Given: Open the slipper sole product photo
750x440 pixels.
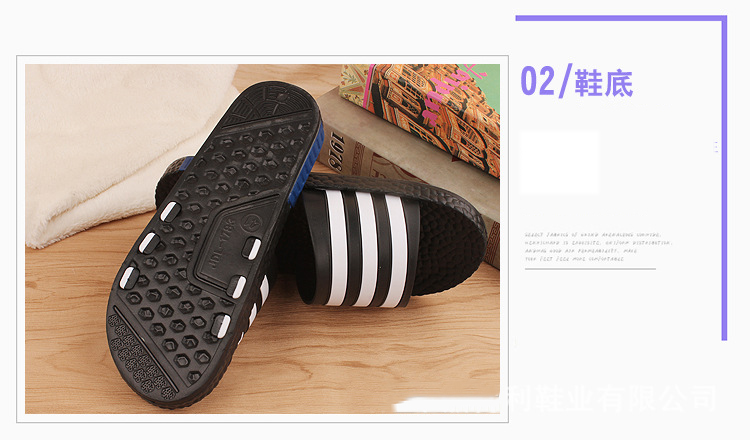Looking at the screenshot, I should pos(262,239).
